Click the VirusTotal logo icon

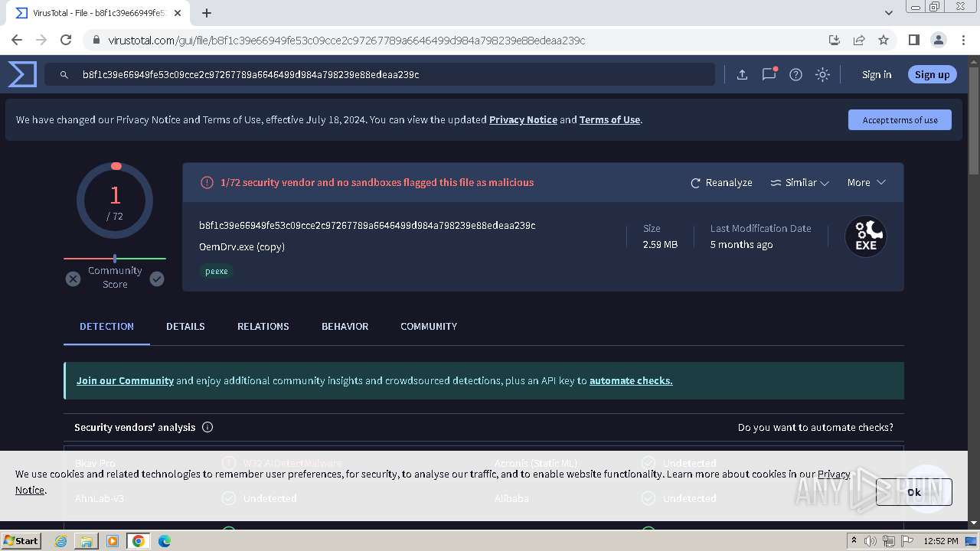pos(22,74)
